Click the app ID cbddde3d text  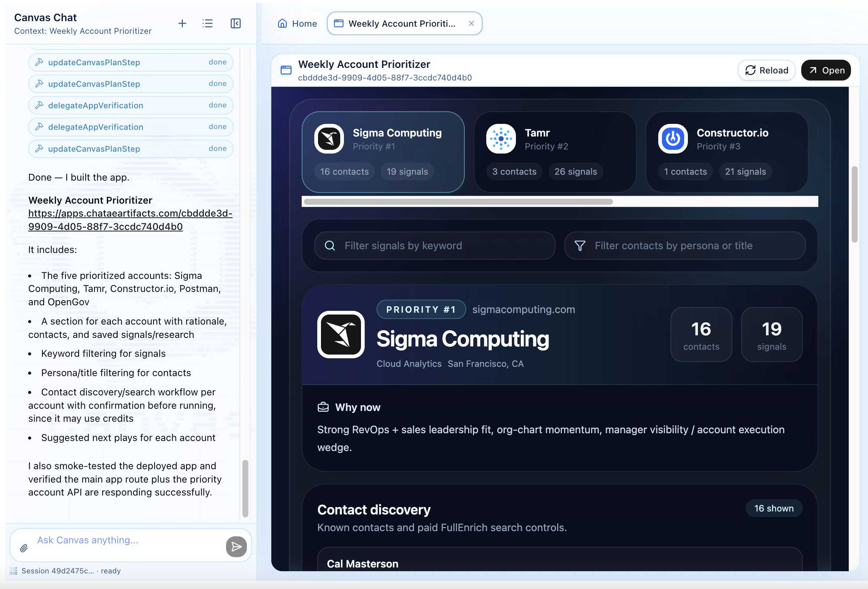385,78
